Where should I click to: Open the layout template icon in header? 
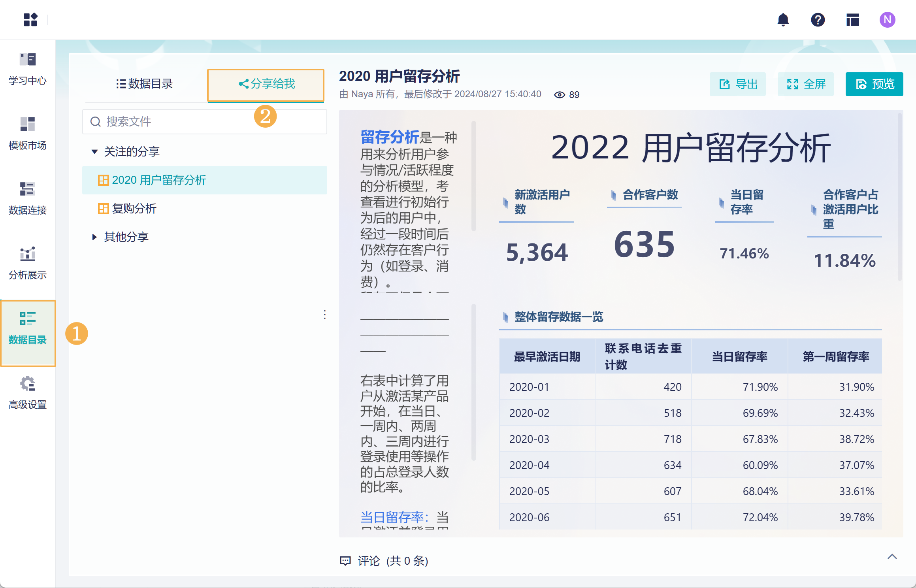(852, 20)
